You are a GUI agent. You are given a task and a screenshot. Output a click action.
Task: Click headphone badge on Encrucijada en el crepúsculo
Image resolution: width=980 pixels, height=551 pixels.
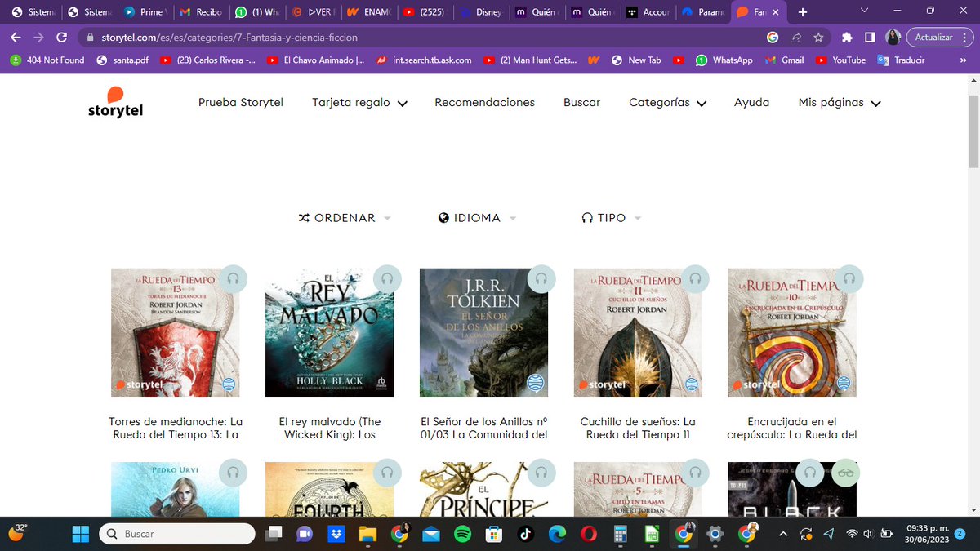849,278
